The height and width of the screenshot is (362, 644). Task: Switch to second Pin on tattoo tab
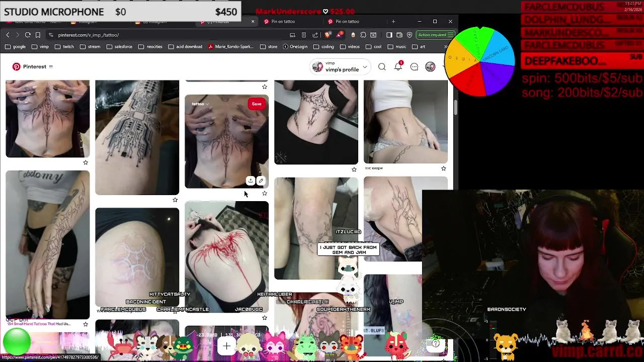click(x=354, y=22)
